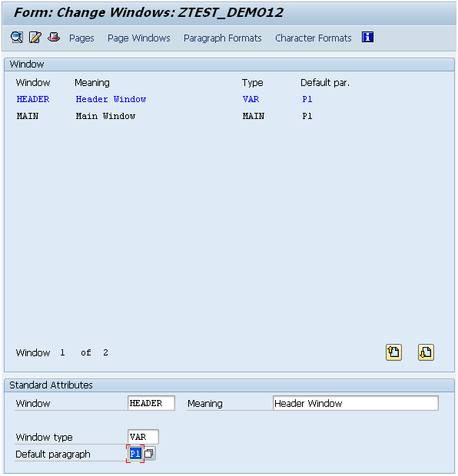Click the P1 default paragraph of HEADER row
This screenshot has height=476, width=458.
[x=307, y=99]
